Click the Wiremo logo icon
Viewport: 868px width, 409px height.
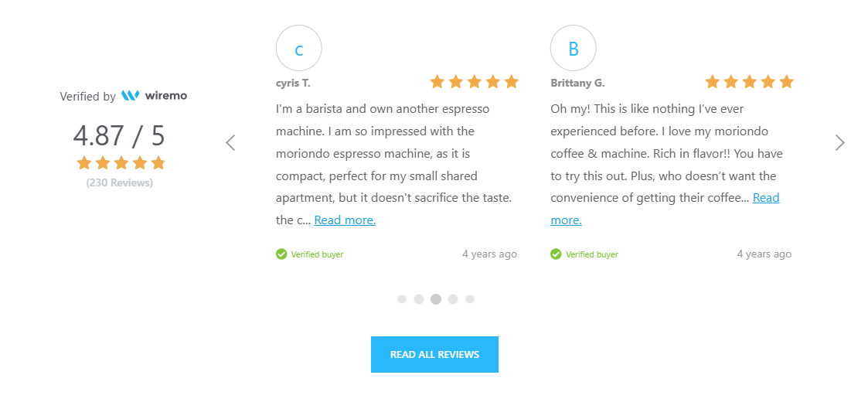click(x=130, y=96)
